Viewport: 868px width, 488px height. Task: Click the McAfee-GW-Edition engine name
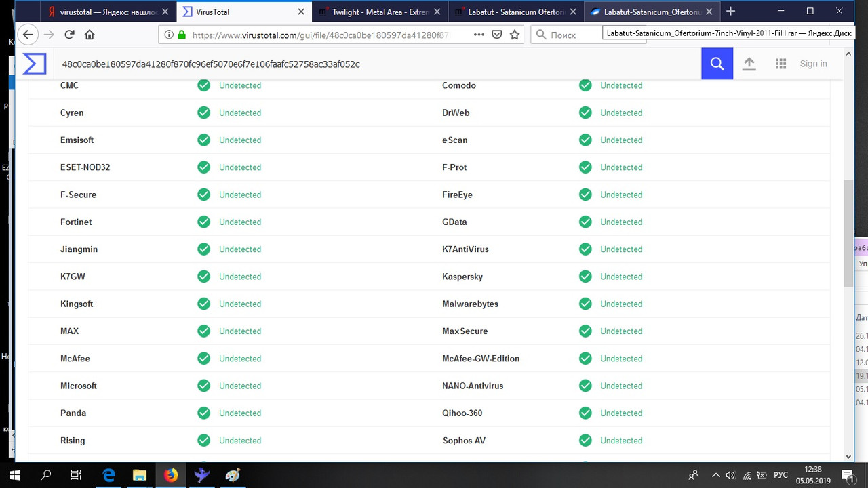click(481, 359)
